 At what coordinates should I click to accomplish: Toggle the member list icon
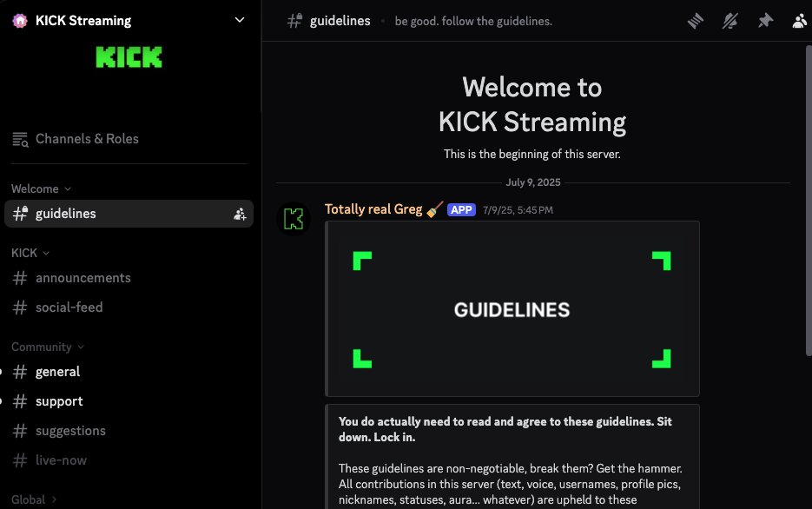(x=800, y=21)
